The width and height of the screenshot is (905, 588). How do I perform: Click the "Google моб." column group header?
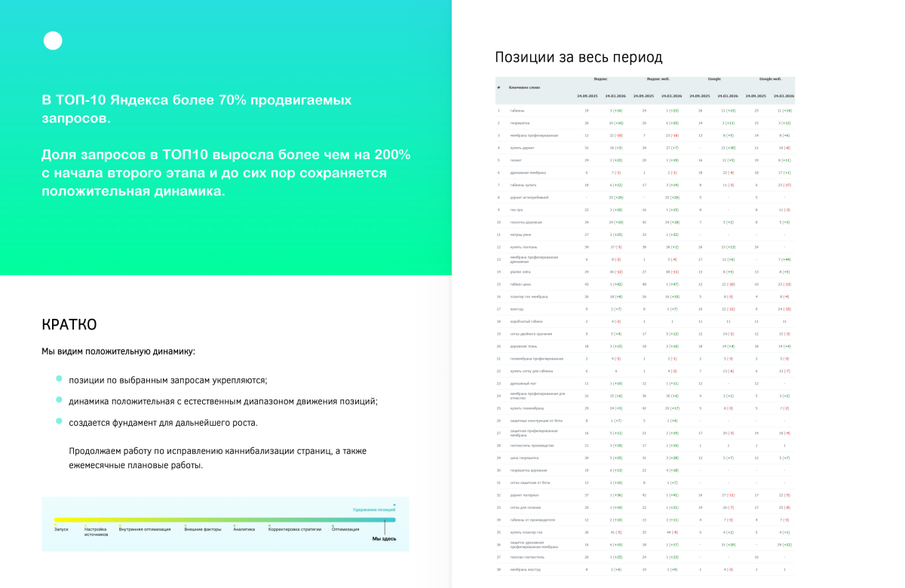(770, 79)
